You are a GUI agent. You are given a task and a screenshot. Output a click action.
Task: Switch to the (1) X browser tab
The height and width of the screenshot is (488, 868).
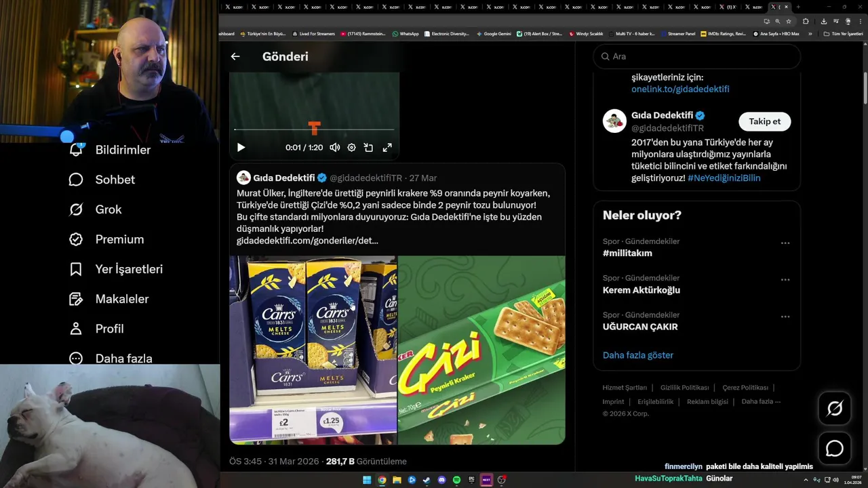[x=728, y=7]
